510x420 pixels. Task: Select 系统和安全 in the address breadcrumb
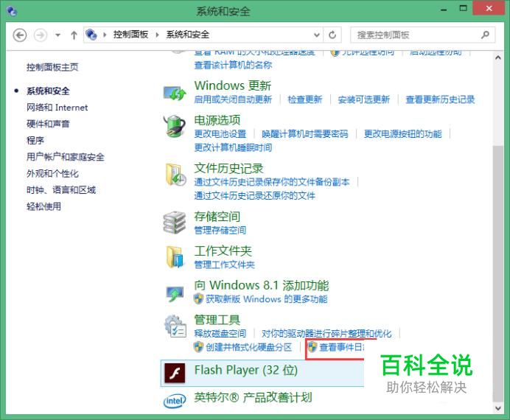(188, 35)
